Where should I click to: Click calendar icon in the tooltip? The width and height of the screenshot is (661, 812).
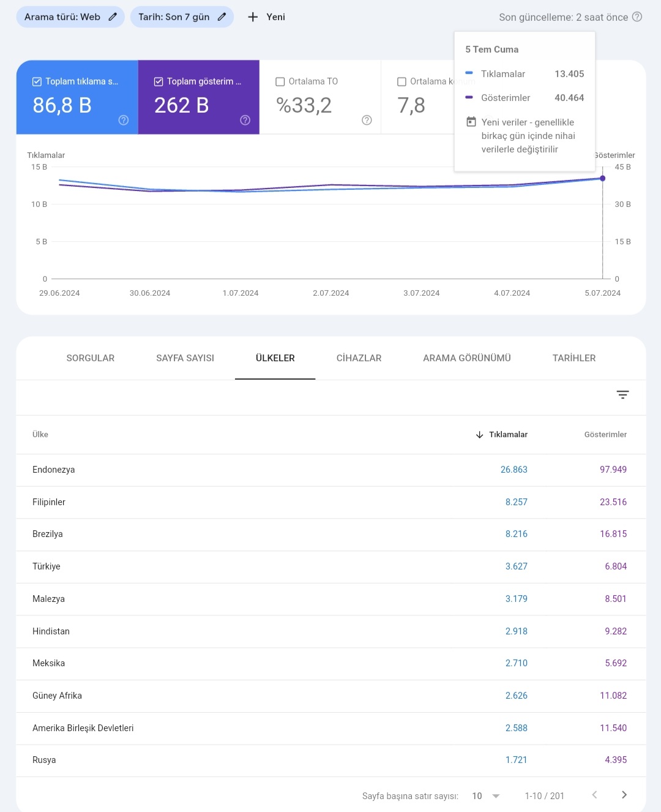click(x=471, y=122)
